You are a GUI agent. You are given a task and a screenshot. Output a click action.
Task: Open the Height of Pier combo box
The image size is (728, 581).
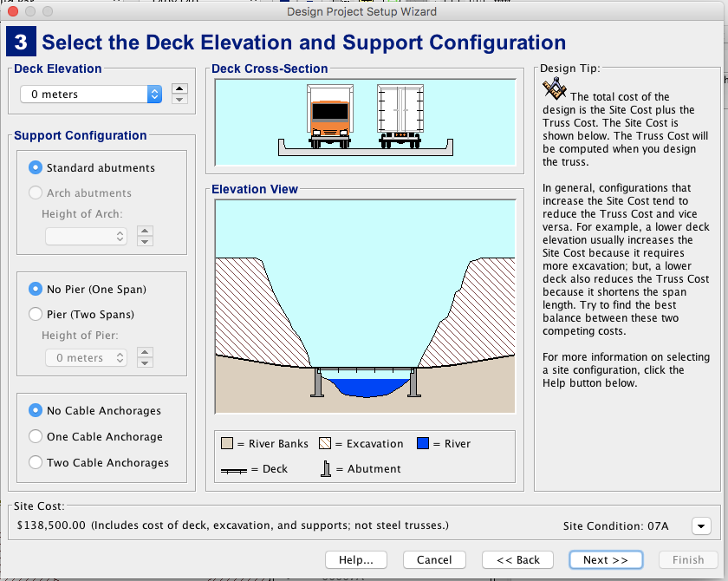(x=87, y=357)
